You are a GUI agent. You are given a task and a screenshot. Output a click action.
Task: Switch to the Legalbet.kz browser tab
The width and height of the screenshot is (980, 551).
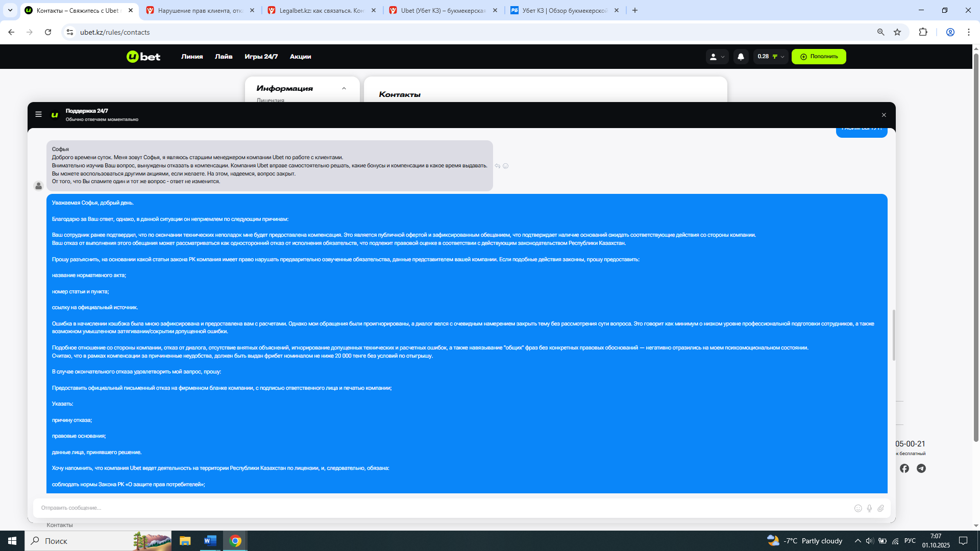point(322,10)
